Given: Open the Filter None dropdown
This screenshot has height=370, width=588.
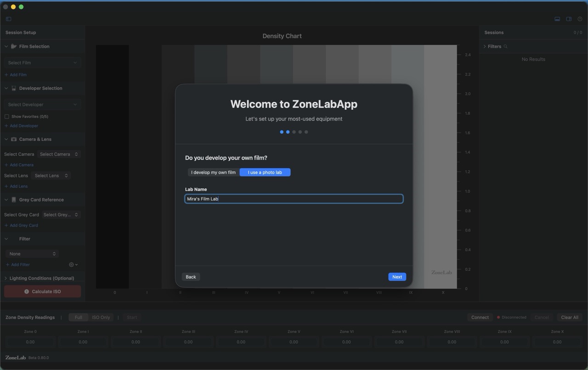Looking at the screenshot, I should (32, 253).
